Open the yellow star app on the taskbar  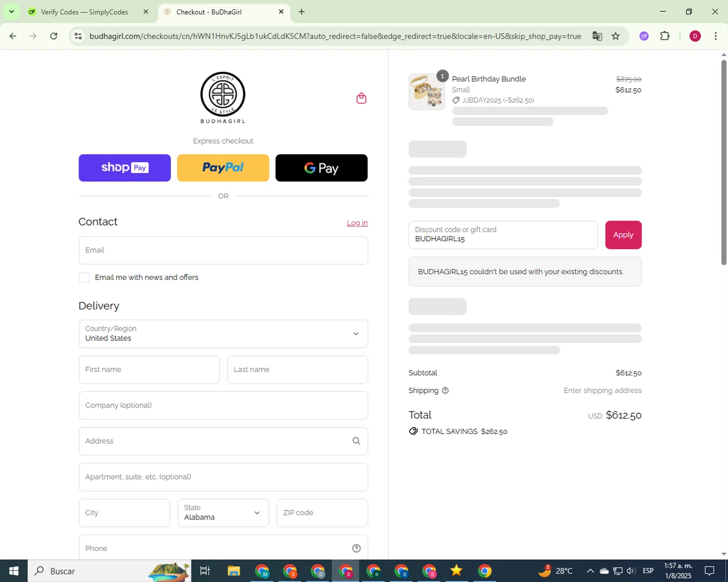click(x=456, y=571)
